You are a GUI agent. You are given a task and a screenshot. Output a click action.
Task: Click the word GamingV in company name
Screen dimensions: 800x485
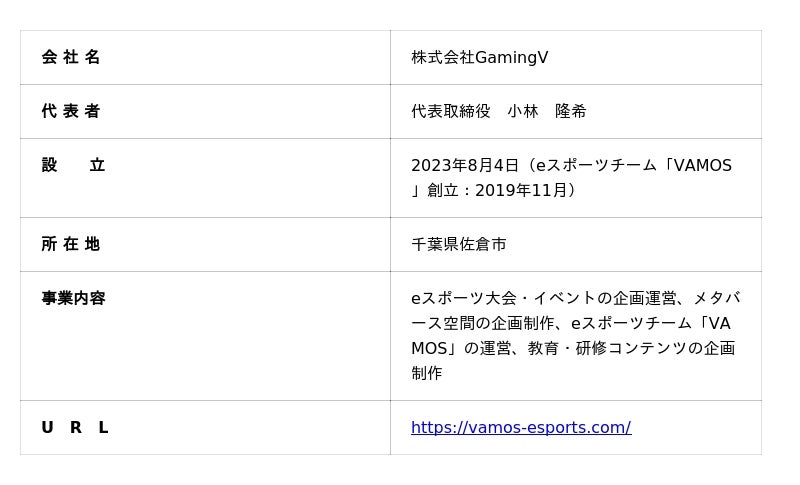pos(512,58)
